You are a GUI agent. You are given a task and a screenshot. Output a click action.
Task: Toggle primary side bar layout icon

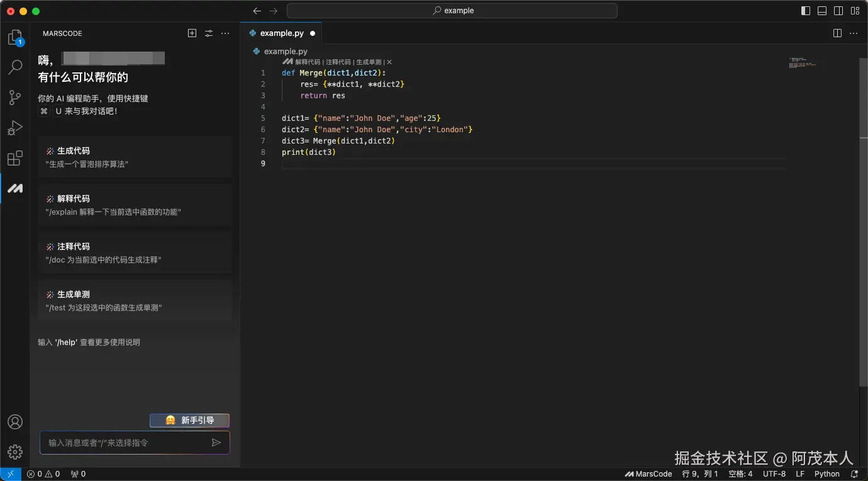(806, 11)
